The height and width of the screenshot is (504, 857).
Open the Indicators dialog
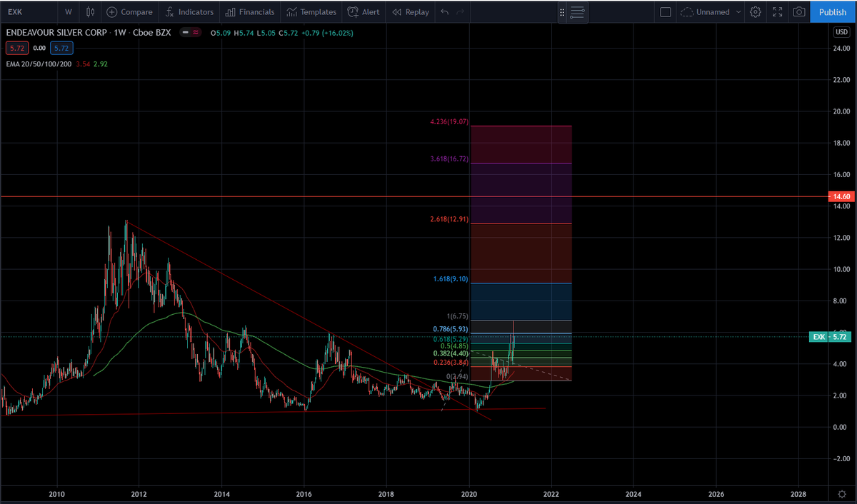(189, 11)
